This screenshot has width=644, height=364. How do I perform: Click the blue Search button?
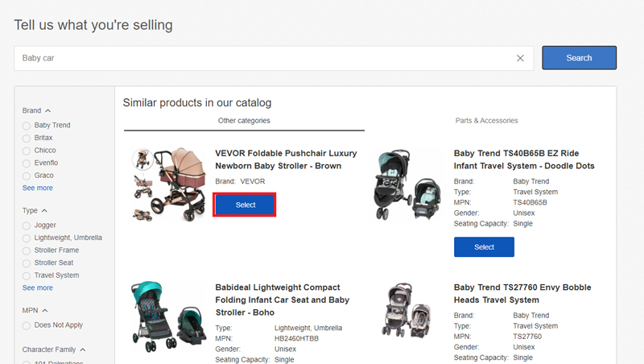pos(579,58)
